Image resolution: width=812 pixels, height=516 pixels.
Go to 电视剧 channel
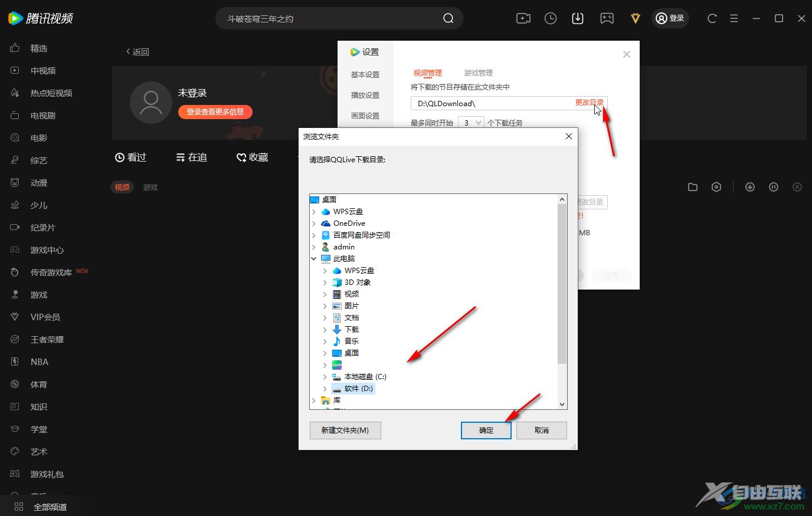coord(43,116)
